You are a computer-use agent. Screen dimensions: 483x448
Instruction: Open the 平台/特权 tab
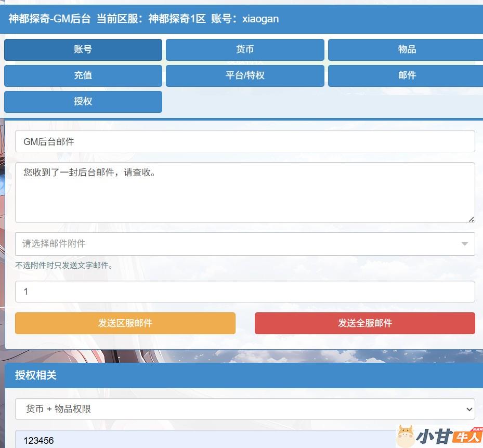point(245,75)
